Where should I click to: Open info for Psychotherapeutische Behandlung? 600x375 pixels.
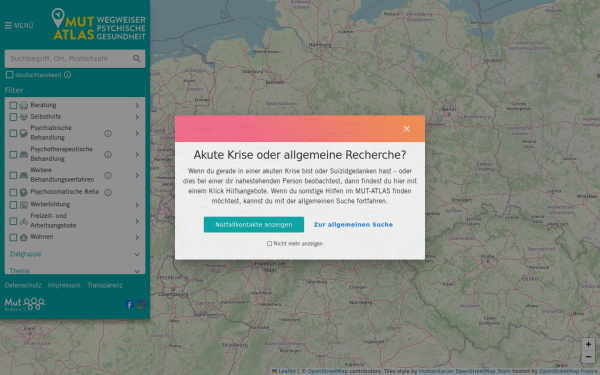point(108,154)
